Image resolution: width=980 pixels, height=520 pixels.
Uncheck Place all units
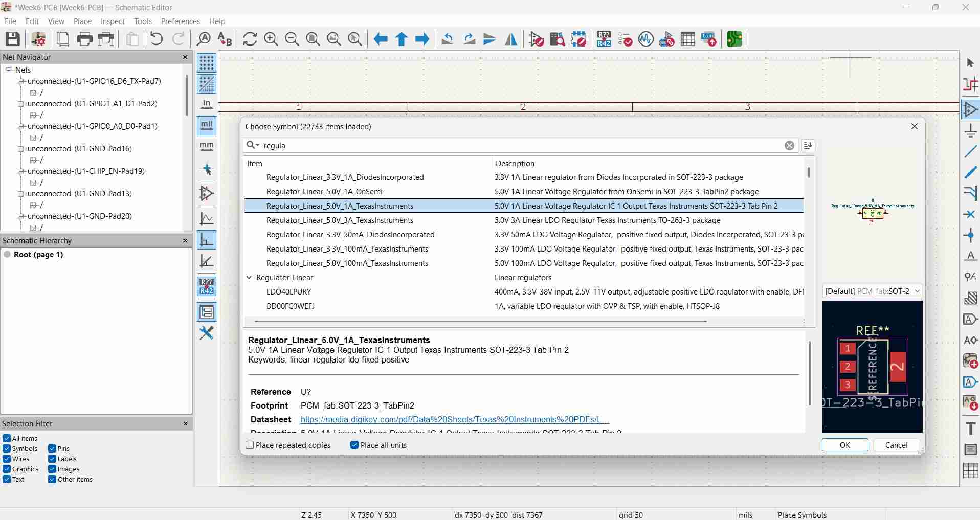click(354, 445)
